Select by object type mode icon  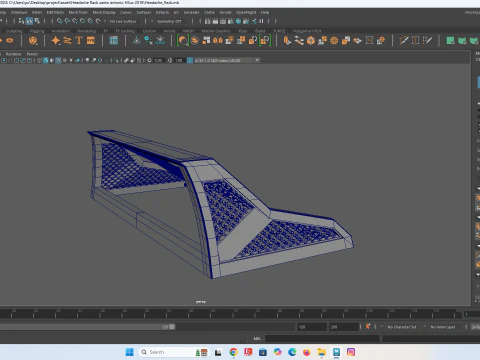point(29,21)
